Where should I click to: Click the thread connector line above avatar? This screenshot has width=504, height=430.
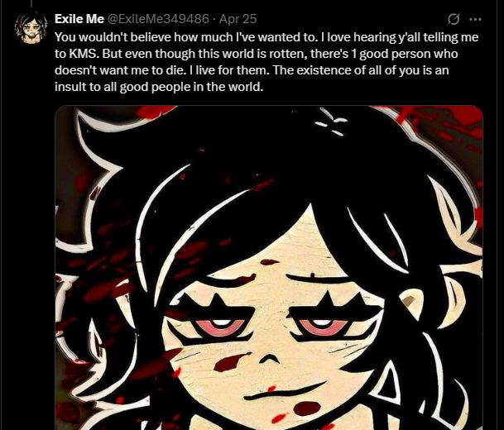31,3
